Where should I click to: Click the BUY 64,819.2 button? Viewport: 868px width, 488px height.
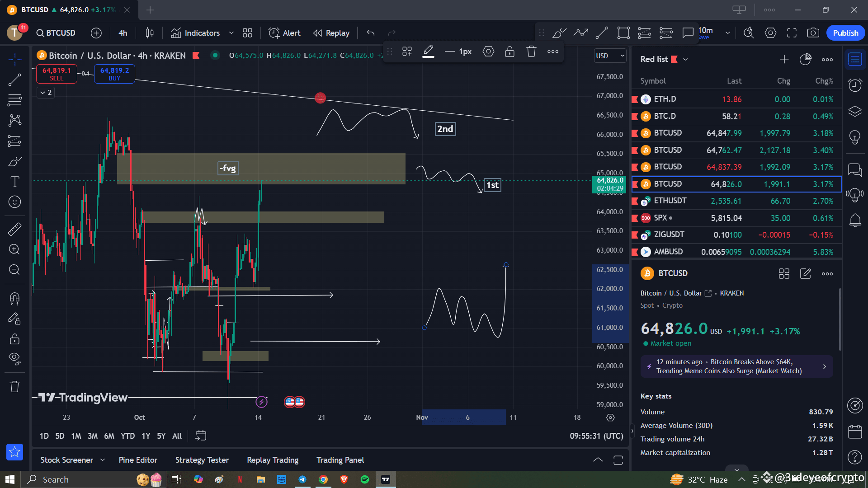114,74
